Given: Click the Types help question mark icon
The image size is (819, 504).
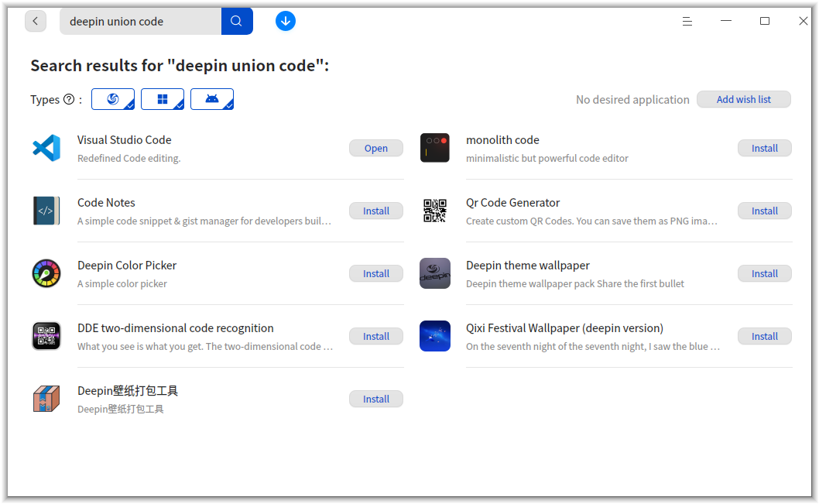Looking at the screenshot, I should [x=69, y=99].
